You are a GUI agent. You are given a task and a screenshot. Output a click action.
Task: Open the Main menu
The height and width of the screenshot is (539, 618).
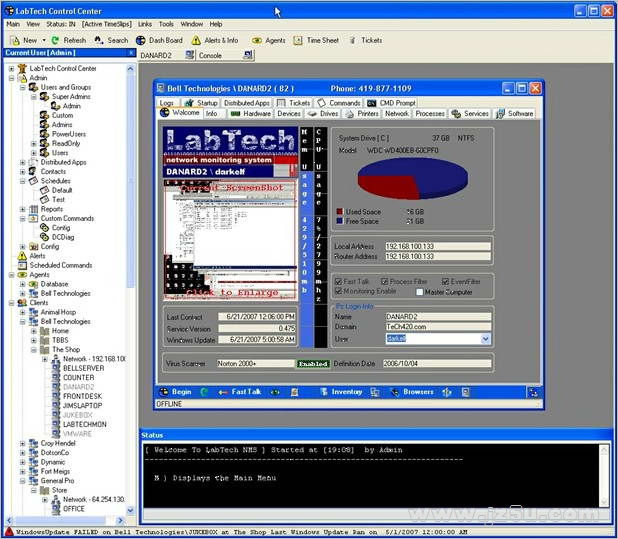[13, 24]
